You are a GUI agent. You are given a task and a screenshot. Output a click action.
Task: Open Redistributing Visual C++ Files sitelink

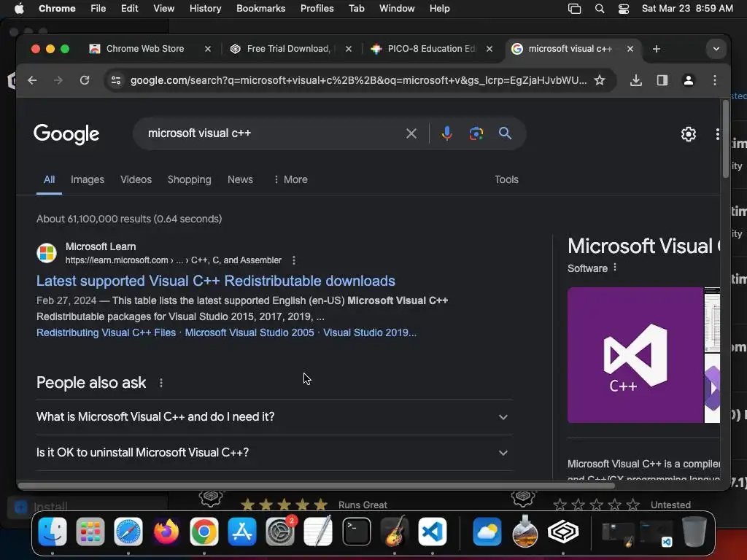107,332
